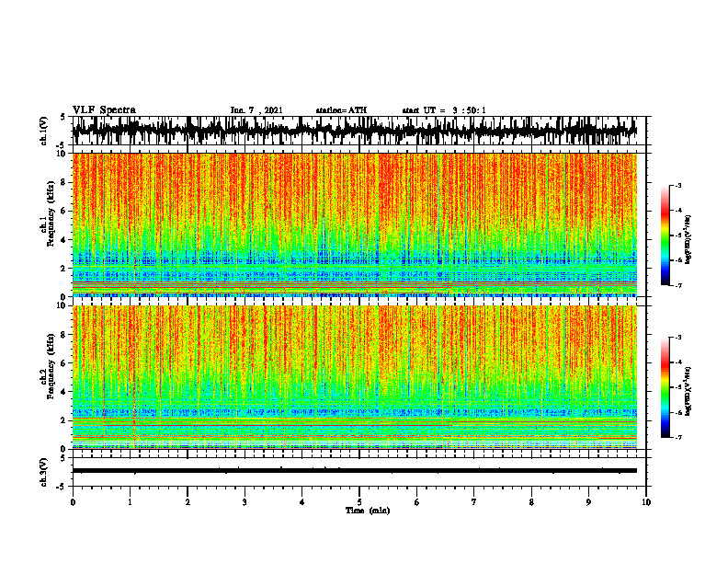Click the ch.1 color scale log(PSD) unit label

click(x=688, y=239)
